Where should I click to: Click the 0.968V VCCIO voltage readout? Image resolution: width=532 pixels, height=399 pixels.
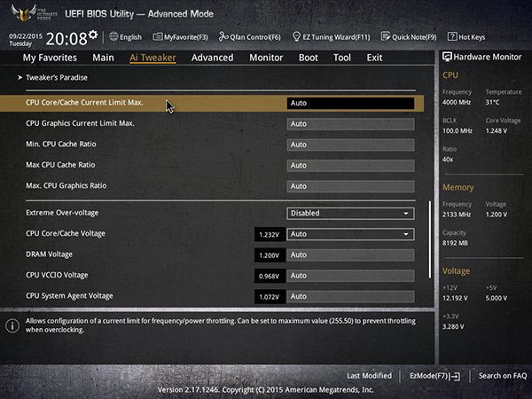(270, 276)
